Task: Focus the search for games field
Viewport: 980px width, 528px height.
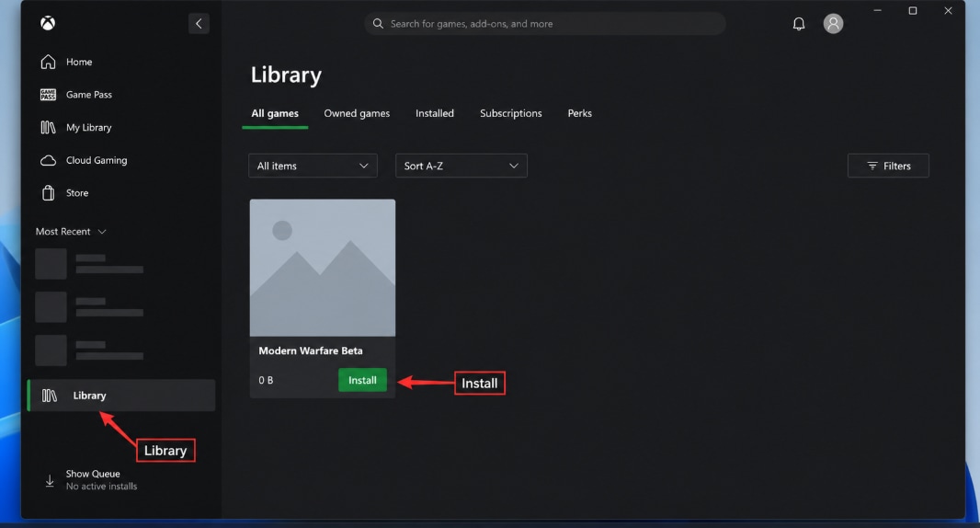Action: [x=545, y=24]
